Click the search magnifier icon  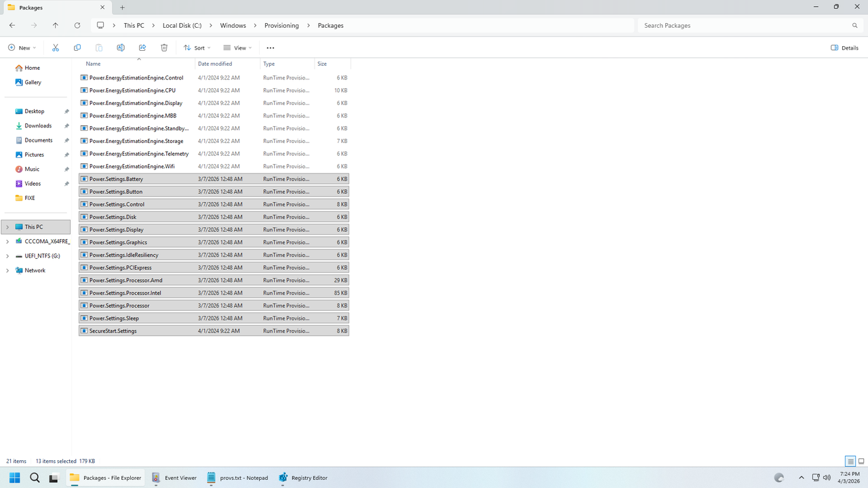coord(855,26)
